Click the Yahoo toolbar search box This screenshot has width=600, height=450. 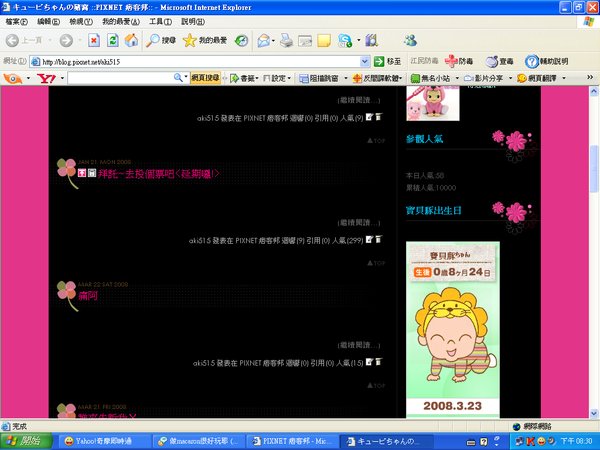121,78
